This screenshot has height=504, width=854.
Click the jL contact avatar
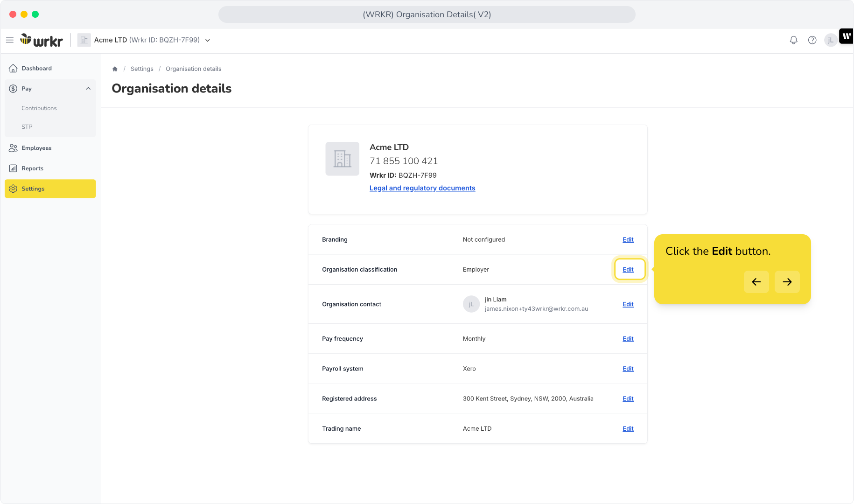[x=471, y=304]
